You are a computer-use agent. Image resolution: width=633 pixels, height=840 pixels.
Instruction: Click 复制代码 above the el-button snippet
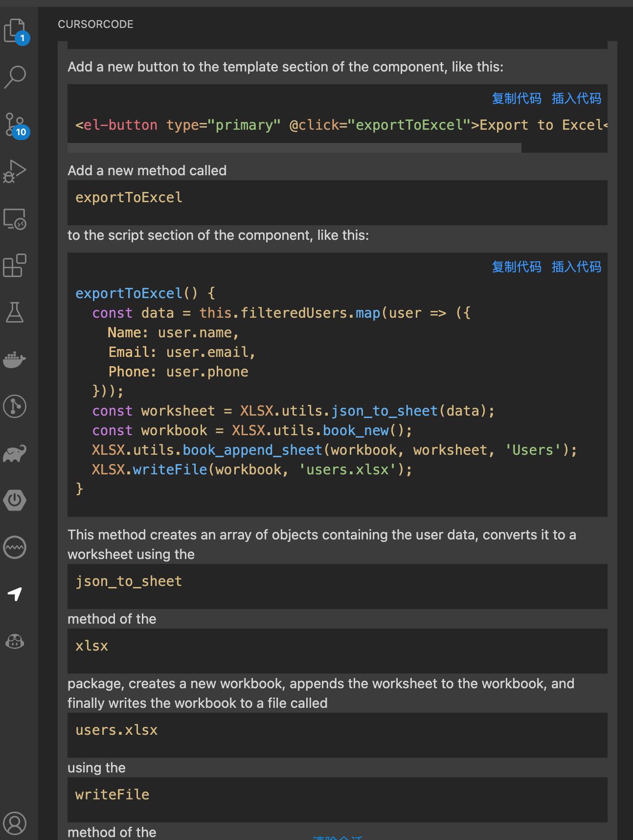click(x=516, y=98)
